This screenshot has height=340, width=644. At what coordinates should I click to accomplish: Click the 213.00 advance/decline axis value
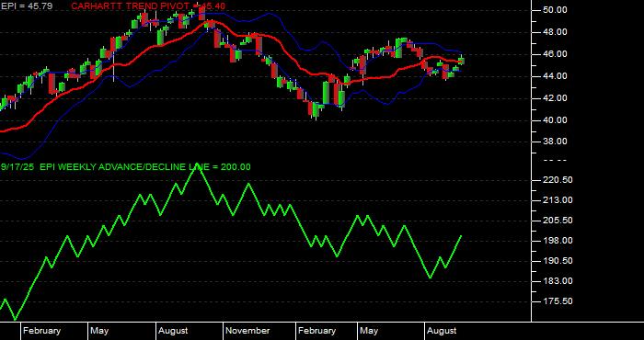pos(558,200)
